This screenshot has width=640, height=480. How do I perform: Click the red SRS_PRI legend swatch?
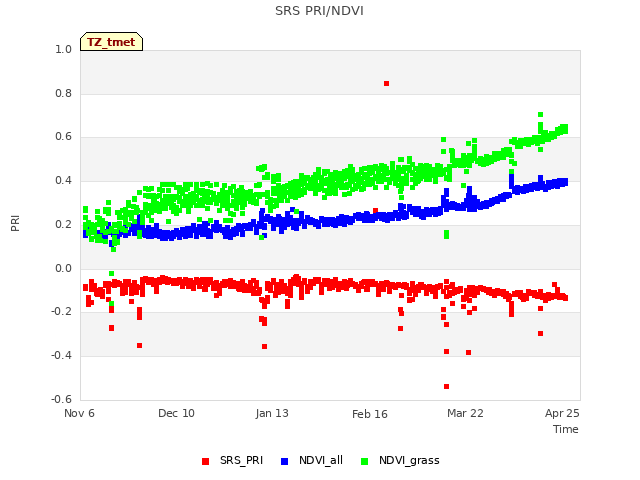(x=205, y=461)
